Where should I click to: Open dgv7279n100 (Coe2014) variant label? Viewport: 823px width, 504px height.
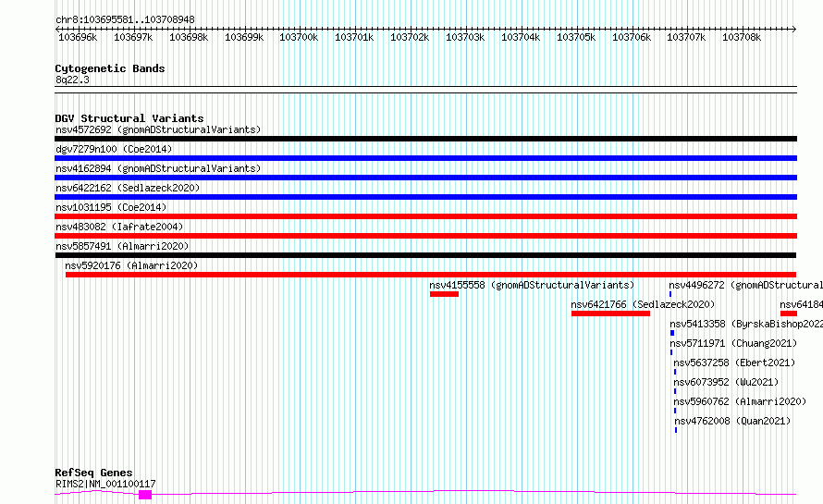114,149
